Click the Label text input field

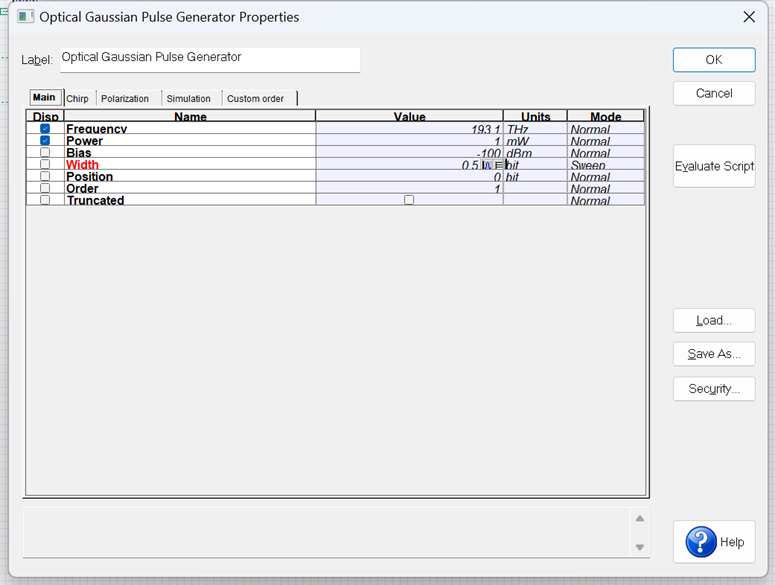tap(210, 60)
